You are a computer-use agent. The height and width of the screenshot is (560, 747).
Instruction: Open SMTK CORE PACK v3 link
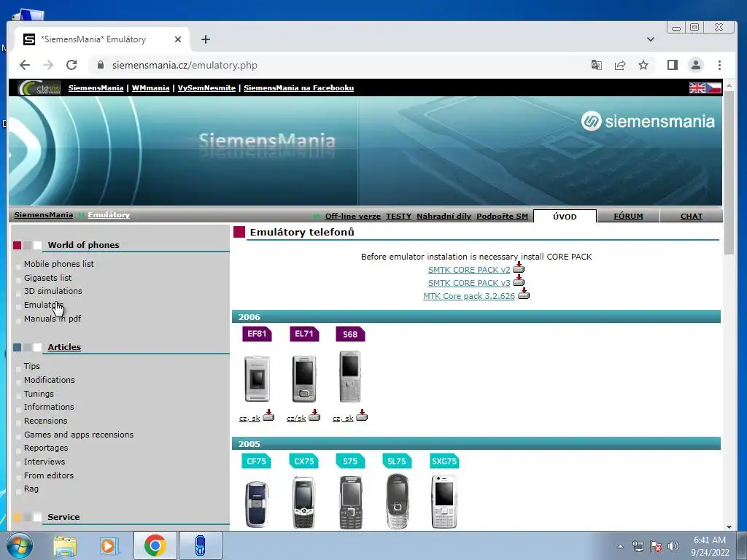pos(469,283)
